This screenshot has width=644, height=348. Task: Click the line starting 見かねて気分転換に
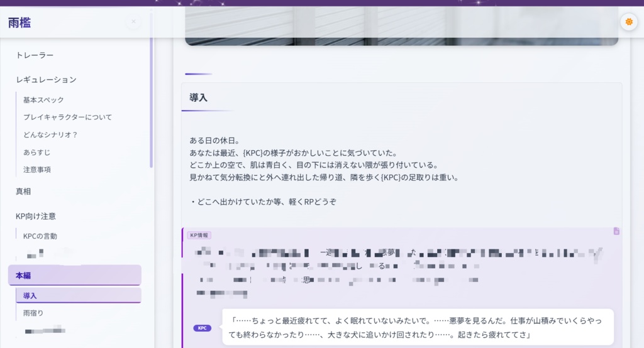point(325,177)
